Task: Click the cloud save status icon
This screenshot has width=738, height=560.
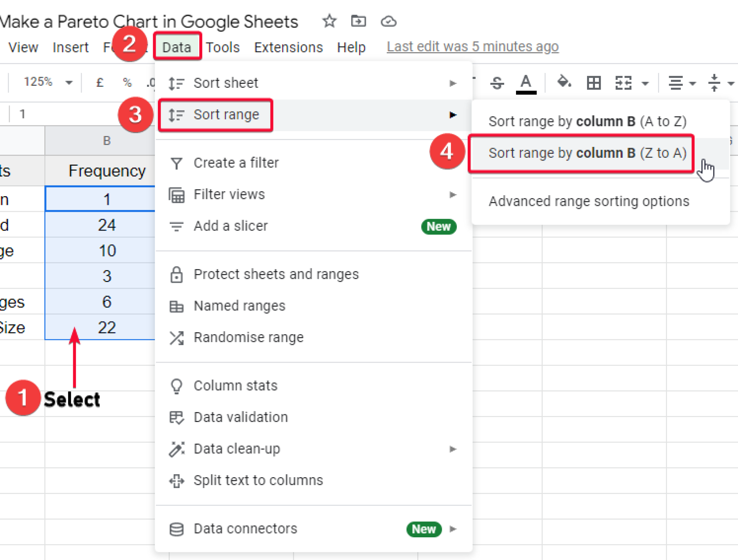Action: (388, 22)
